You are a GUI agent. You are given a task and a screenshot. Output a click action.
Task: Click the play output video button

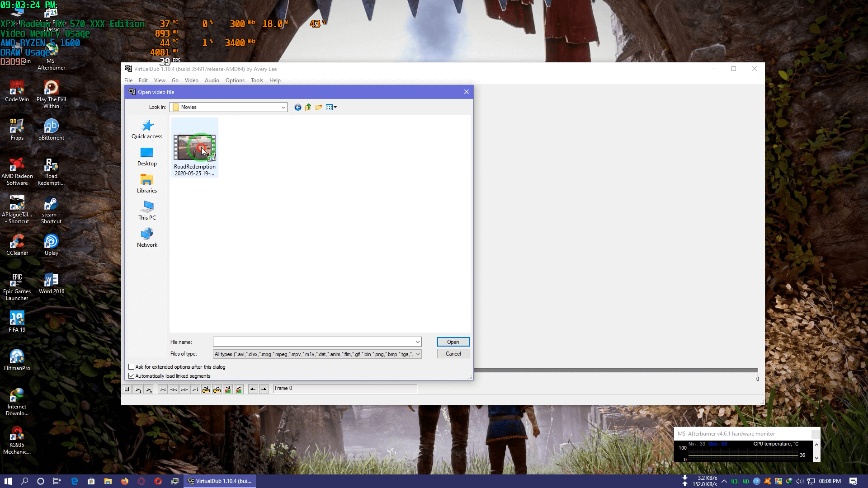[149, 389]
